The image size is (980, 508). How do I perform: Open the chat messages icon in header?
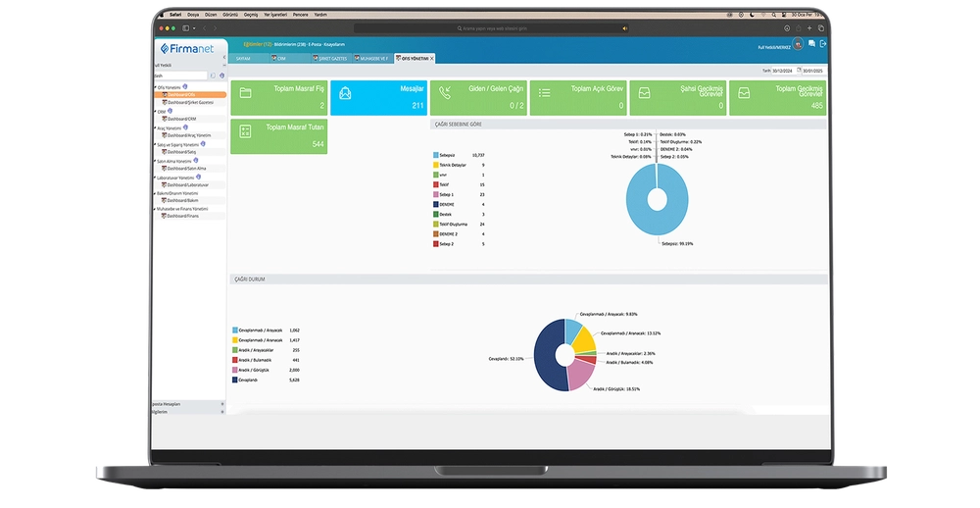coord(811,44)
